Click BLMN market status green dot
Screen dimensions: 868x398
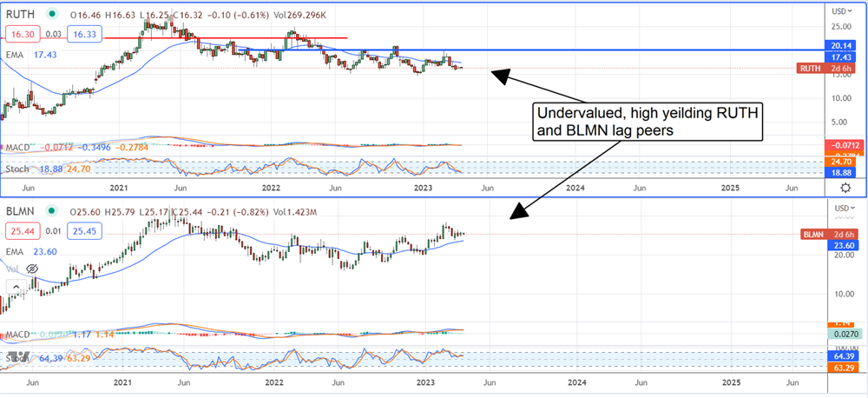coord(51,211)
